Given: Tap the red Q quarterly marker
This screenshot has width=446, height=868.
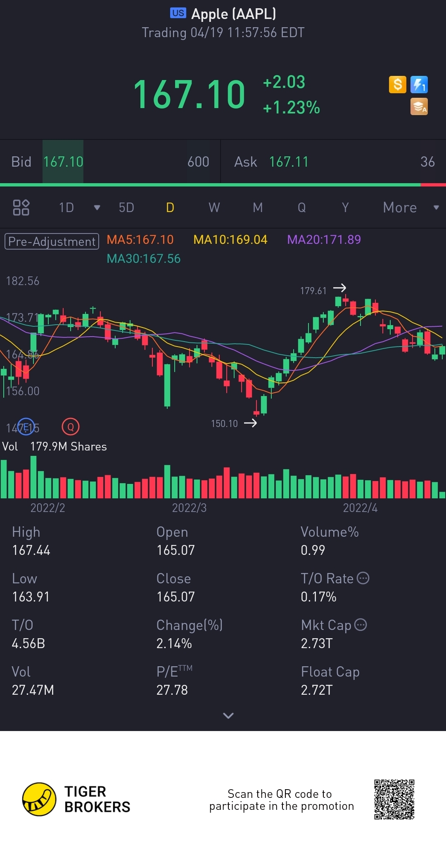Looking at the screenshot, I should tap(71, 427).
